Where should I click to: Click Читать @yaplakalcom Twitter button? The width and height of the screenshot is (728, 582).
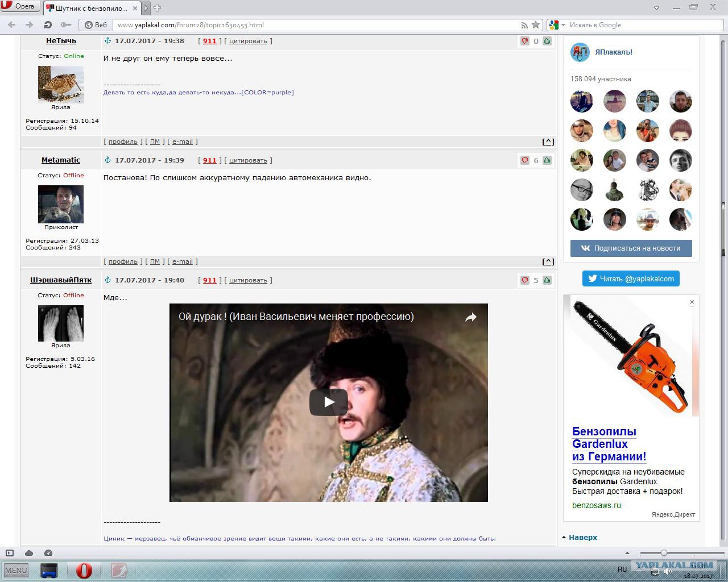[631, 278]
